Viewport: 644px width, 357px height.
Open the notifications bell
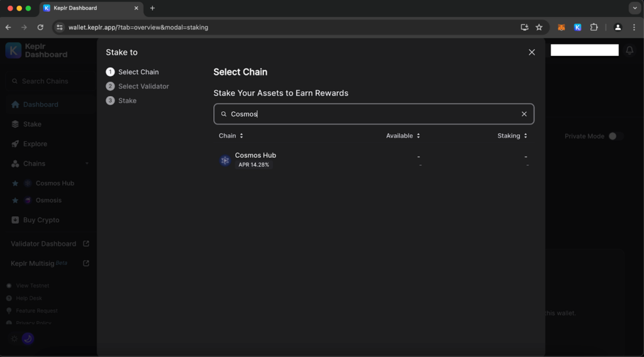point(629,50)
